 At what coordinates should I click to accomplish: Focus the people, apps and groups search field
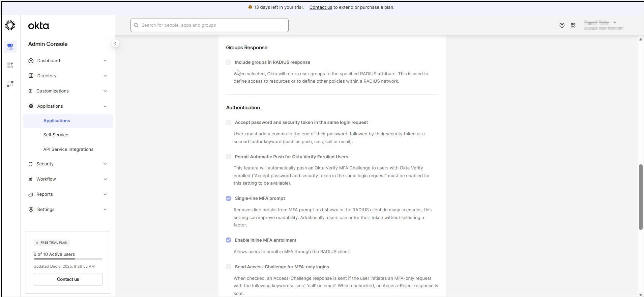tap(209, 25)
